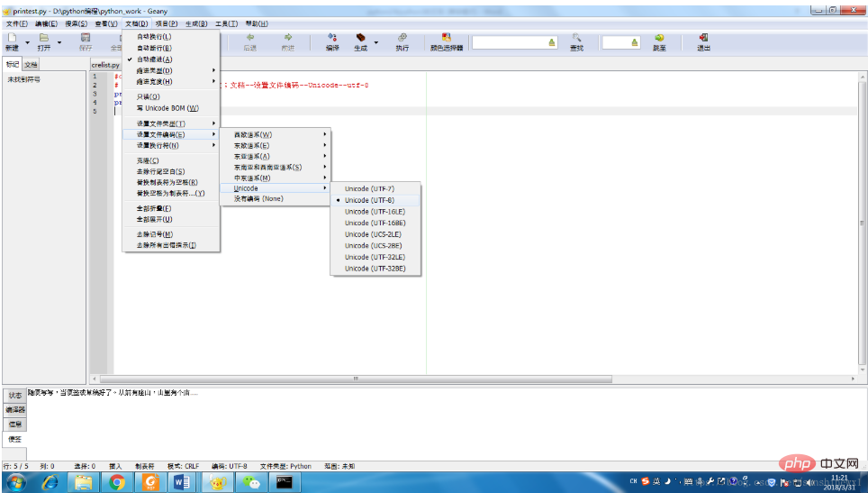This screenshot has width=868, height=493.
Task: Expand the dropdown arrow next to 新建
Action: click(27, 42)
